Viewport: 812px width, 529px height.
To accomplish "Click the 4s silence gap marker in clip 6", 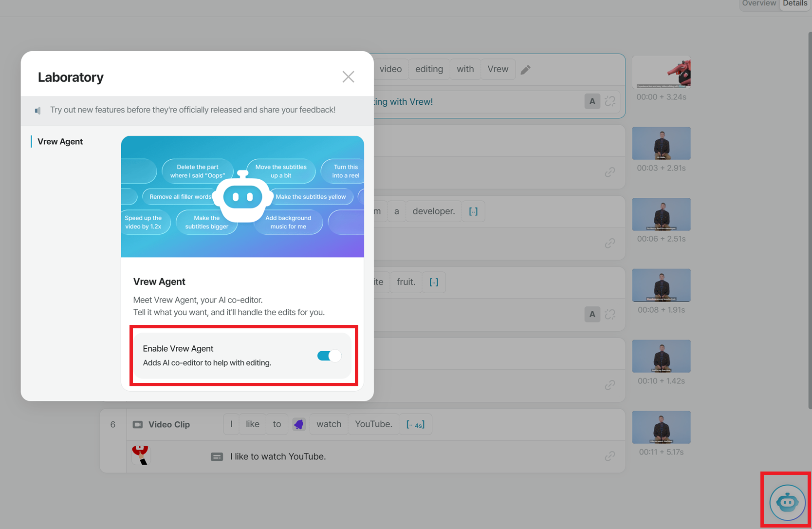I will point(415,424).
